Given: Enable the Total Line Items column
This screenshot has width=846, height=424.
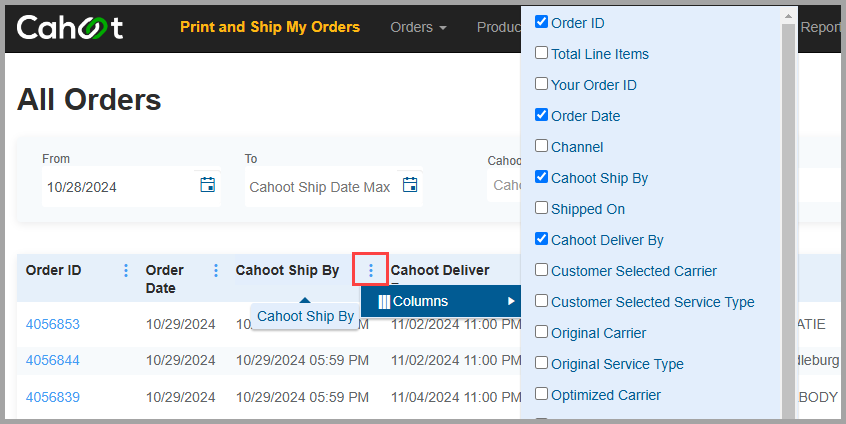Looking at the screenshot, I should click(x=541, y=53).
